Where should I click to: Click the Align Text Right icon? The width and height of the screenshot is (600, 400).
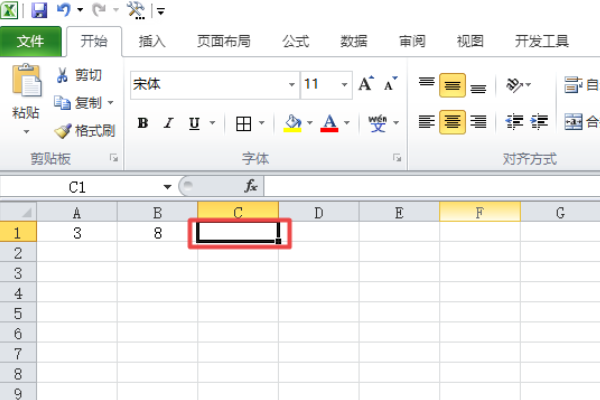click(x=478, y=122)
